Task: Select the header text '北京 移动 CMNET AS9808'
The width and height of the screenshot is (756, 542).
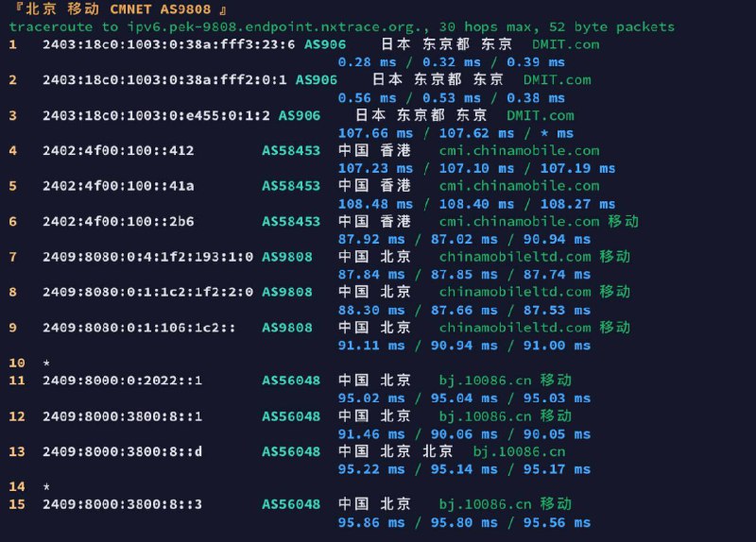Action: tap(118, 9)
